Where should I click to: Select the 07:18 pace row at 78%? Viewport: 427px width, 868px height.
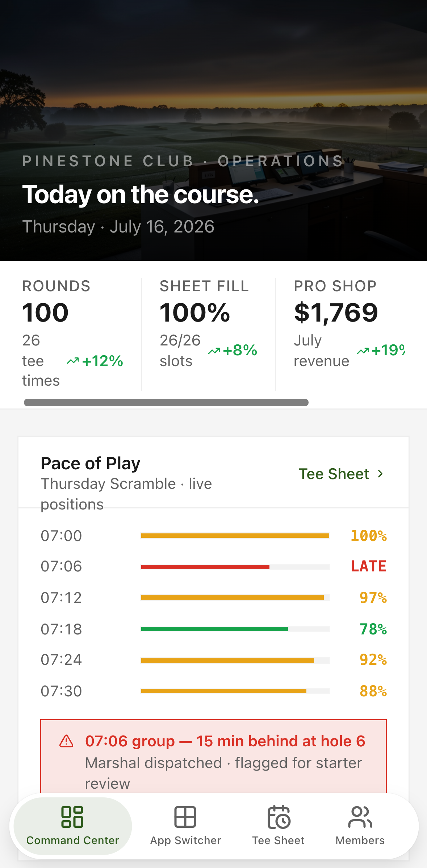pyautogui.click(x=214, y=629)
